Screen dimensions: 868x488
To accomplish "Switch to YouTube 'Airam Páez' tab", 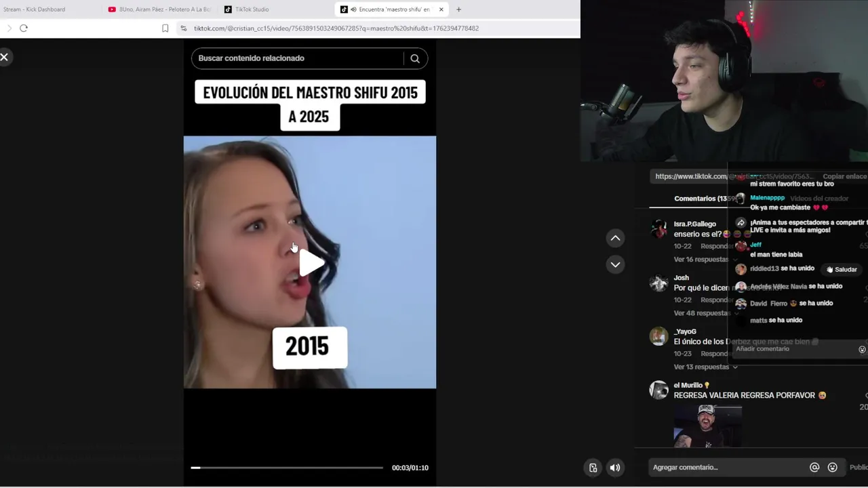I will (160, 9).
